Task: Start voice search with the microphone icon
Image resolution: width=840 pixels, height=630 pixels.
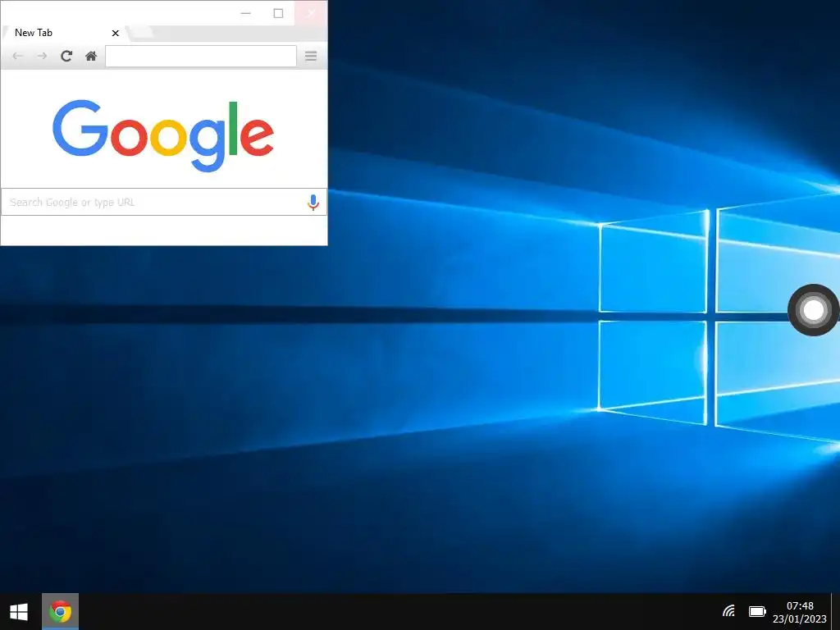Action: 313,203
